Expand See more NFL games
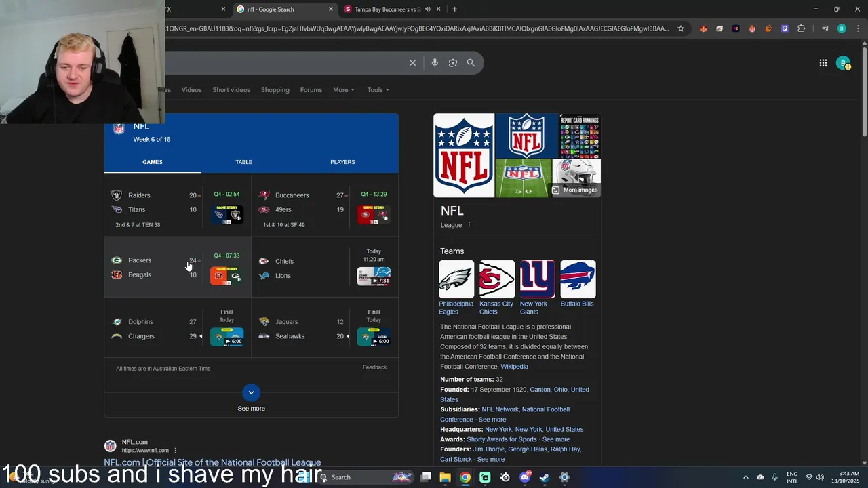868x488 pixels. 251,399
